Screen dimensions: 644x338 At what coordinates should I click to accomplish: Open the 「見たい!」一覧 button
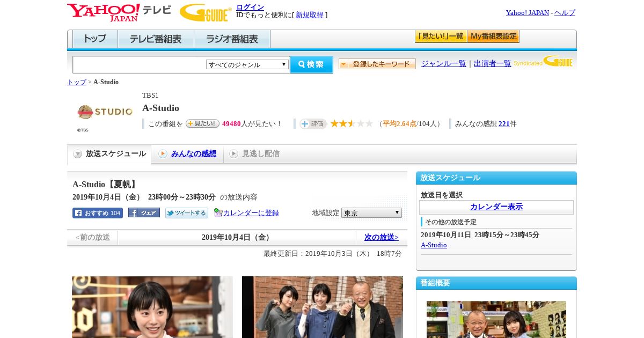point(441,36)
